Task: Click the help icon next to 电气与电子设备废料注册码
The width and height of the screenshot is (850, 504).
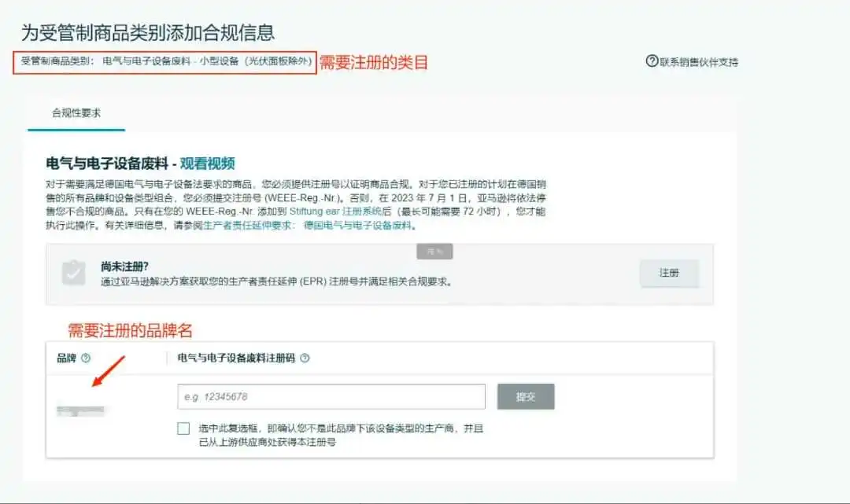Action: [305, 358]
